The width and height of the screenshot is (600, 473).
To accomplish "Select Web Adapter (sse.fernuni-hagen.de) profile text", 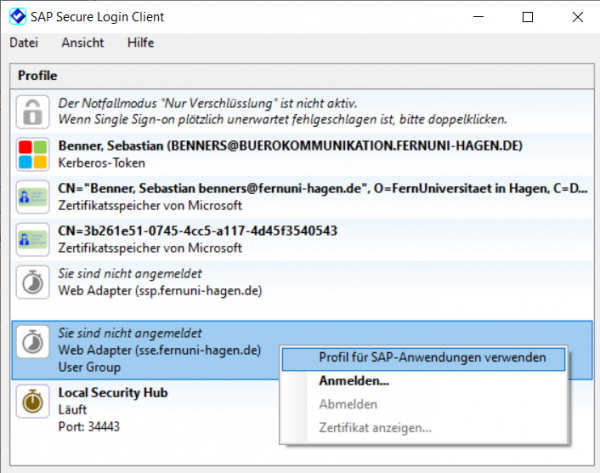I will coord(160,350).
